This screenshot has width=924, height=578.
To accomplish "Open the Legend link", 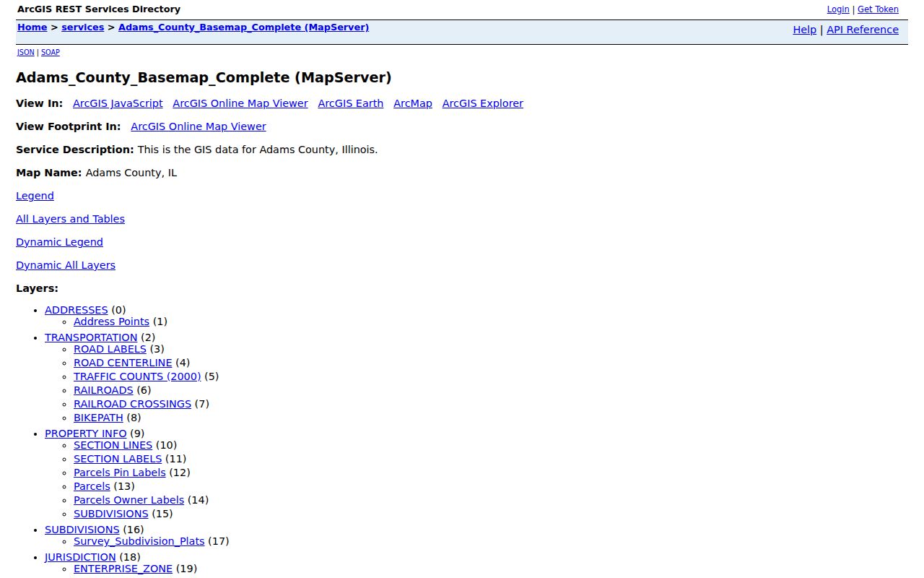I will 35,196.
